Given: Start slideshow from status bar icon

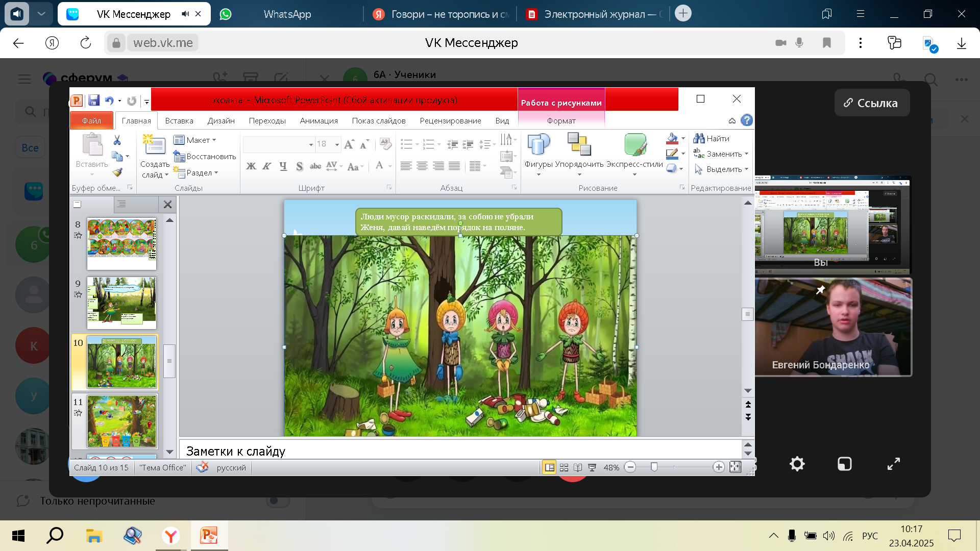Looking at the screenshot, I should (x=592, y=467).
